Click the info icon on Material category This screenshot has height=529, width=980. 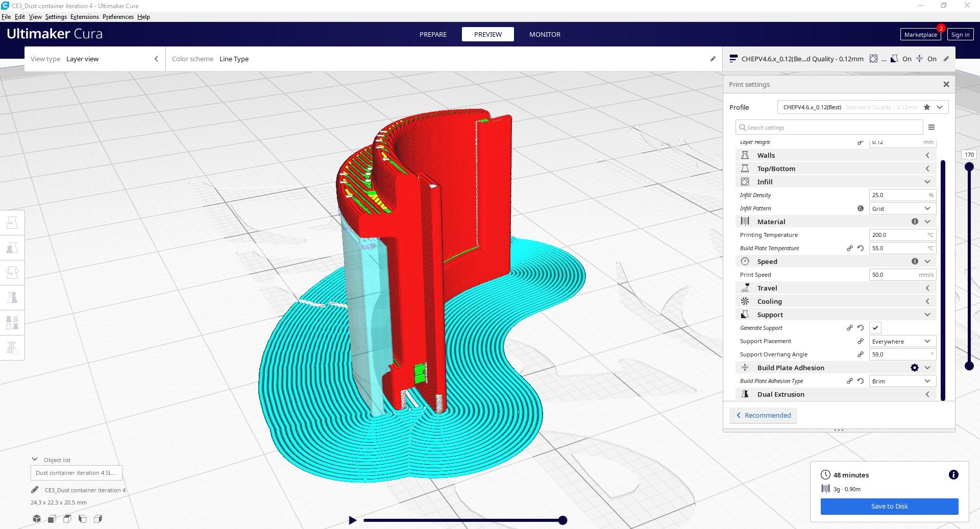[915, 222]
